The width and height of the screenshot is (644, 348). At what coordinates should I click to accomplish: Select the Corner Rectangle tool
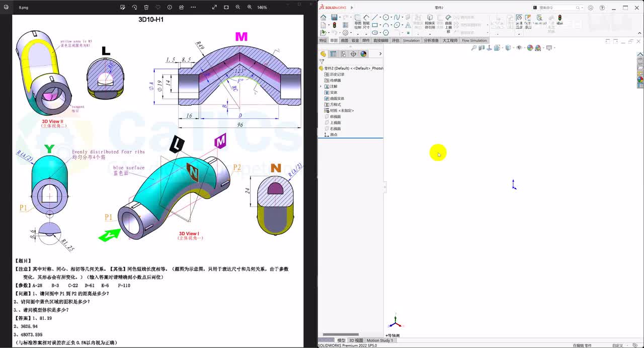pos(375,25)
